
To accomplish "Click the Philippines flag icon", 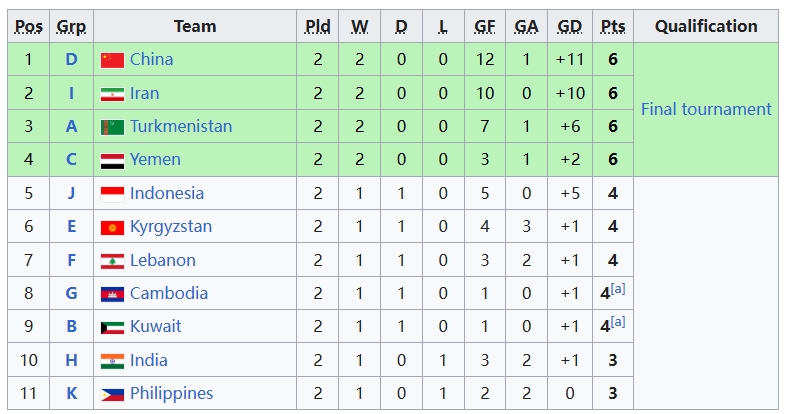I will (x=112, y=394).
